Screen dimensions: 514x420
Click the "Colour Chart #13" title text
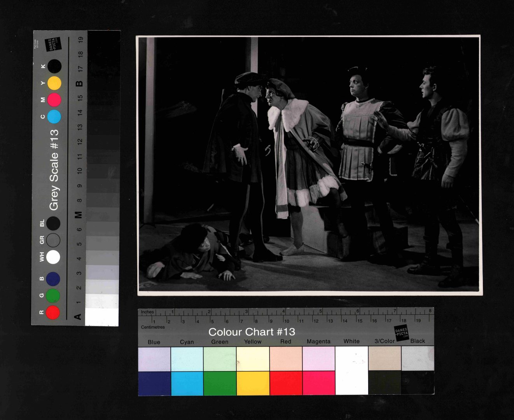[252, 332]
